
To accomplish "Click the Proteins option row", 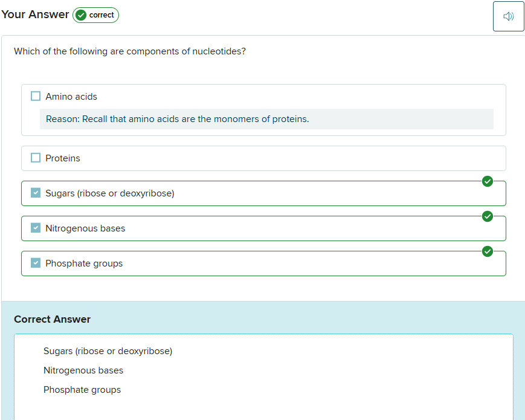I will click(263, 158).
